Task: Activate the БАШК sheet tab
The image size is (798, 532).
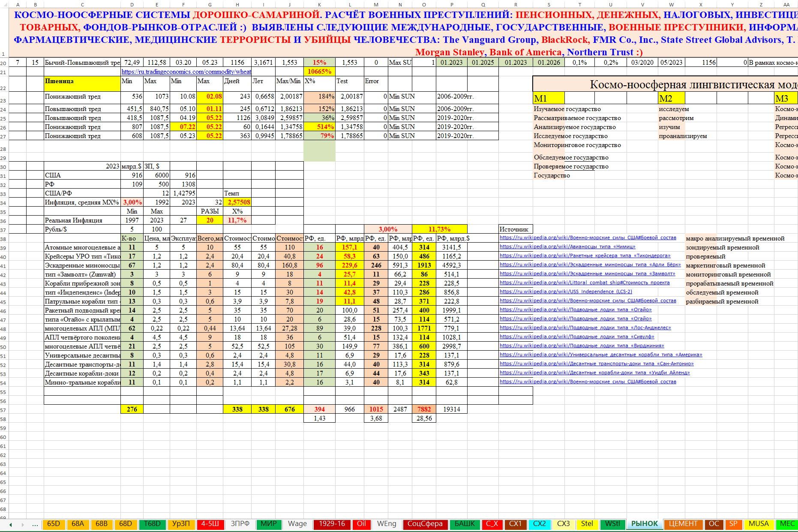Action: (465, 524)
